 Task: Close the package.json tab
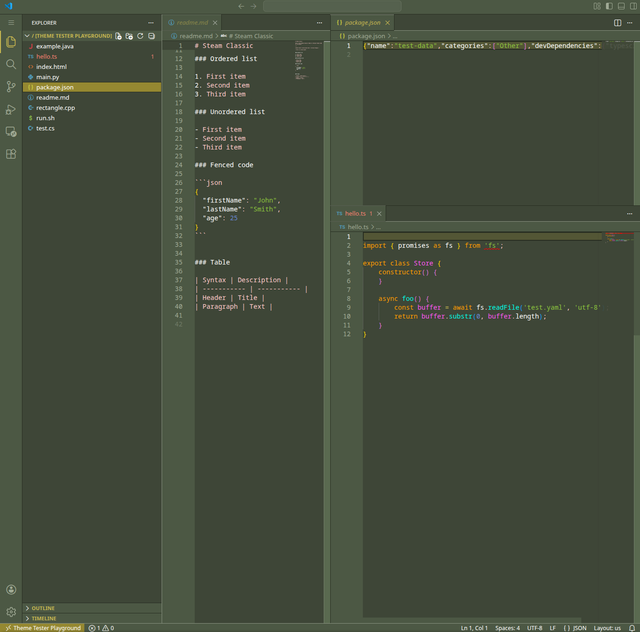[387, 23]
